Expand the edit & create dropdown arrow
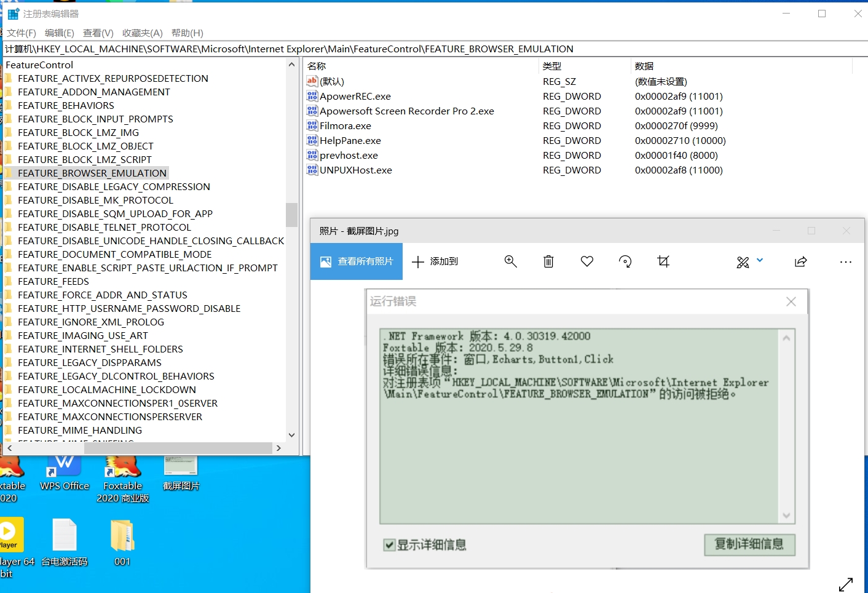 pos(760,260)
